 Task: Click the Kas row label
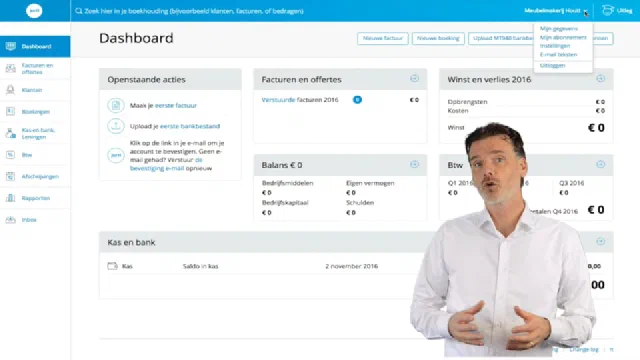tap(127, 266)
